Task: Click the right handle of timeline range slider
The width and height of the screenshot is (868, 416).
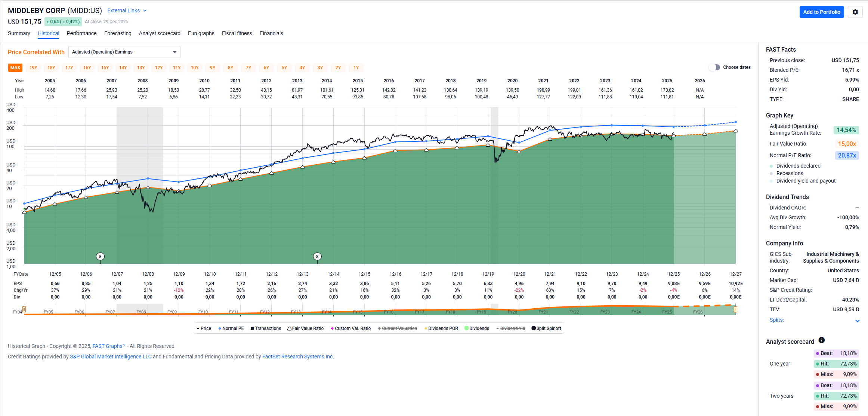Action: pos(735,309)
